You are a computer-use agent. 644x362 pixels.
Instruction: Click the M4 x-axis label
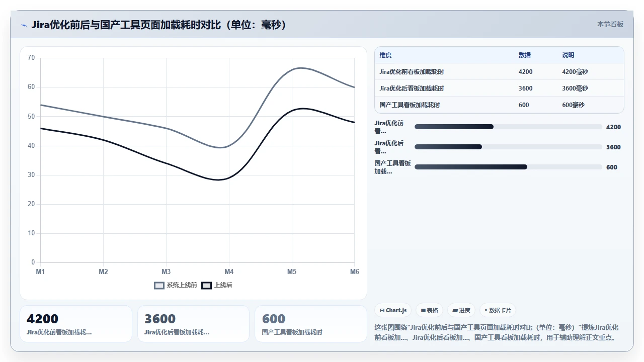point(229,271)
